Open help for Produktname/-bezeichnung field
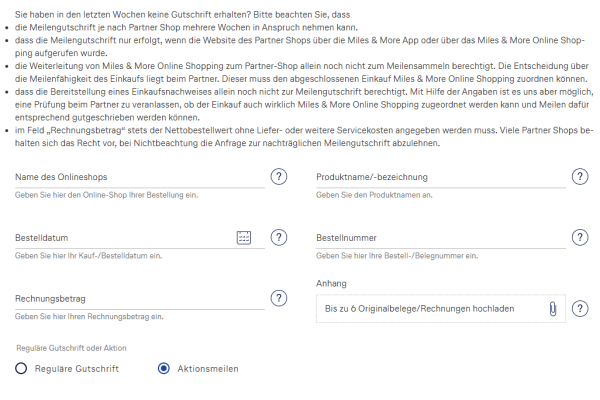 pyautogui.click(x=581, y=177)
